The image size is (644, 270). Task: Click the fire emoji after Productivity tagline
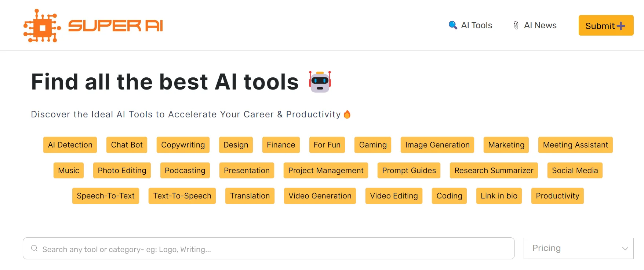point(347,114)
